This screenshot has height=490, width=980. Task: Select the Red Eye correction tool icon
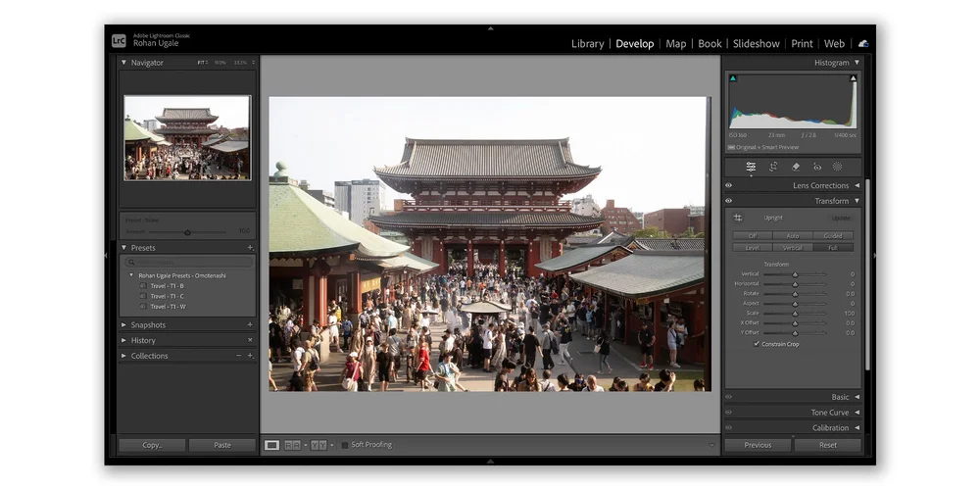(817, 167)
